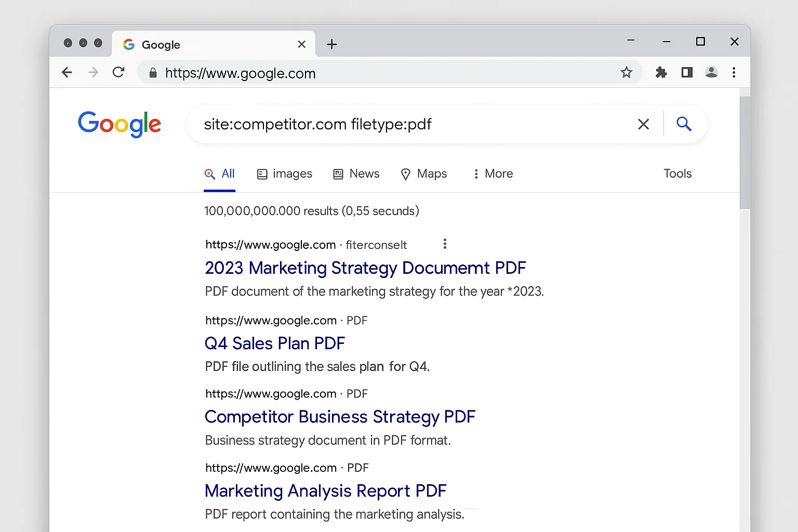The width and height of the screenshot is (798, 532).
Task: Open the browser Extensions puzzle icon
Action: pos(661,73)
